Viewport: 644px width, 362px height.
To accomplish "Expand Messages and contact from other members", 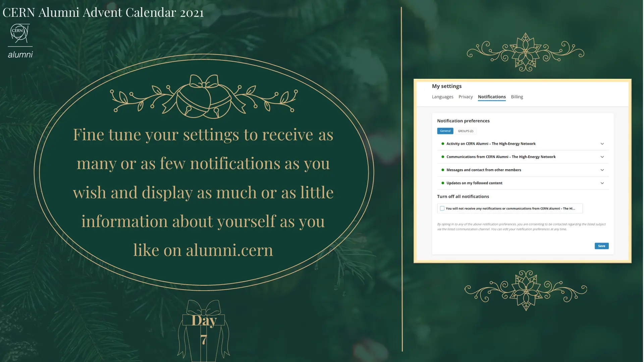I will coord(602,170).
